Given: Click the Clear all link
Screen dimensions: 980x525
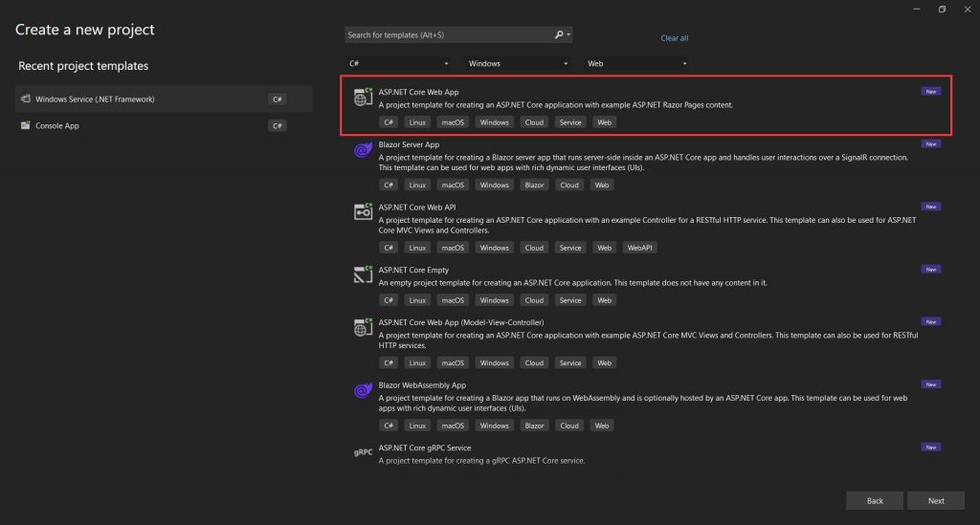Looking at the screenshot, I should click(x=675, y=38).
